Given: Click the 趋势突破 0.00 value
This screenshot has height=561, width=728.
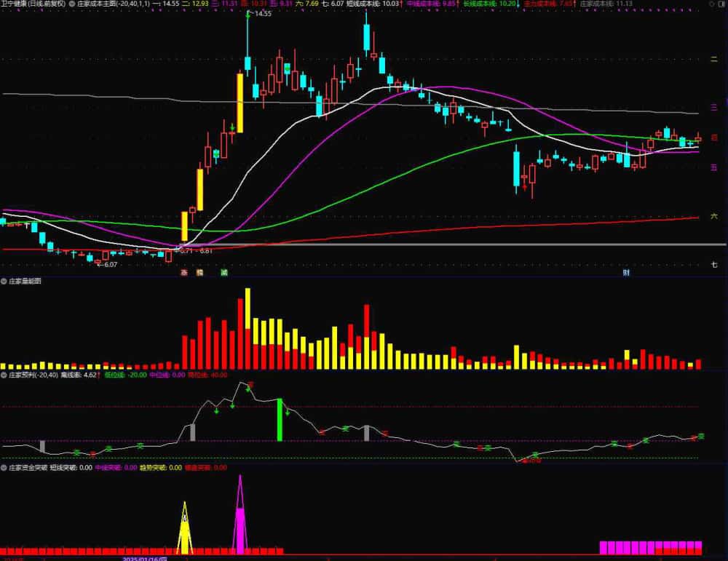Looking at the screenshot, I should pyautogui.click(x=161, y=468).
